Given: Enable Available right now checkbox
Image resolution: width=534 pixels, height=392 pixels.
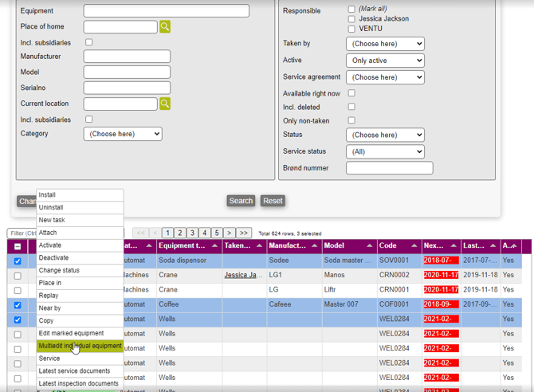Looking at the screenshot, I should click(x=351, y=93).
